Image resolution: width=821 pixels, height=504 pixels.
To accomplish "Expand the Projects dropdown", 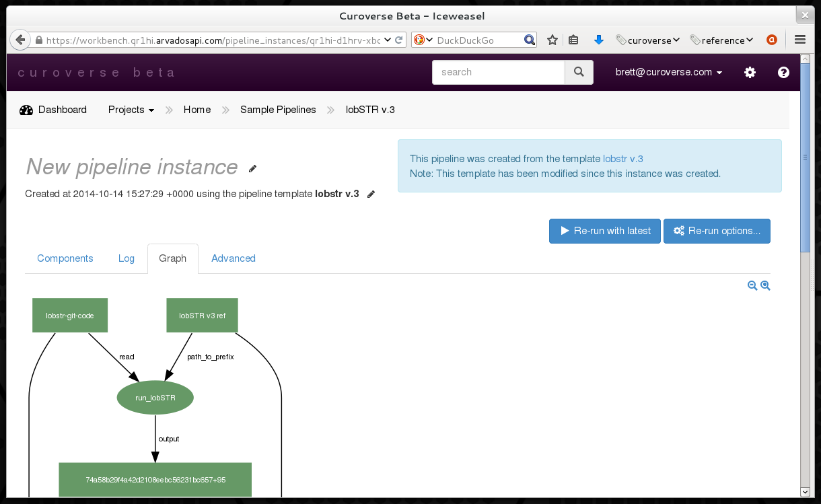I will pos(131,110).
